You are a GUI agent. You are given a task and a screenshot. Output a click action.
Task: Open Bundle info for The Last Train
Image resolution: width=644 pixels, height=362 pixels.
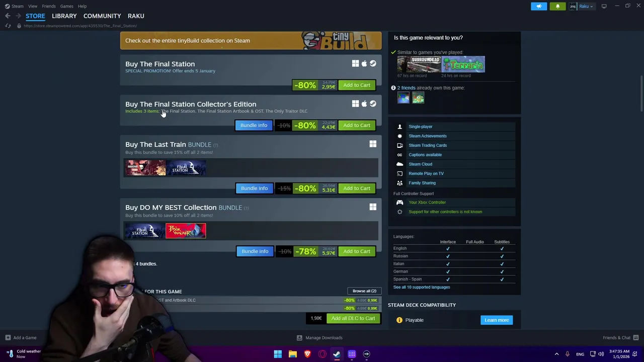pos(254,188)
